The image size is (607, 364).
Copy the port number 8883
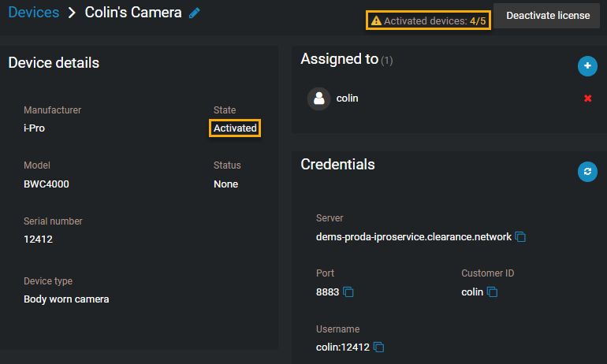pos(348,292)
